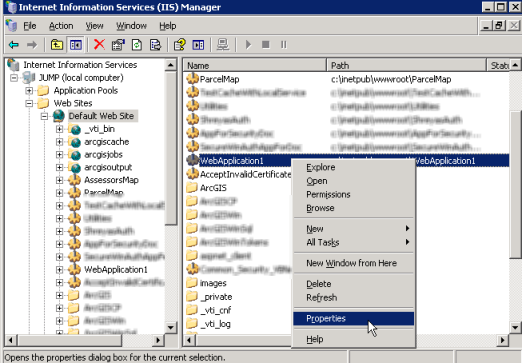Sort list by the Name column header
The width and height of the screenshot is (522, 363).
point(255,65)
